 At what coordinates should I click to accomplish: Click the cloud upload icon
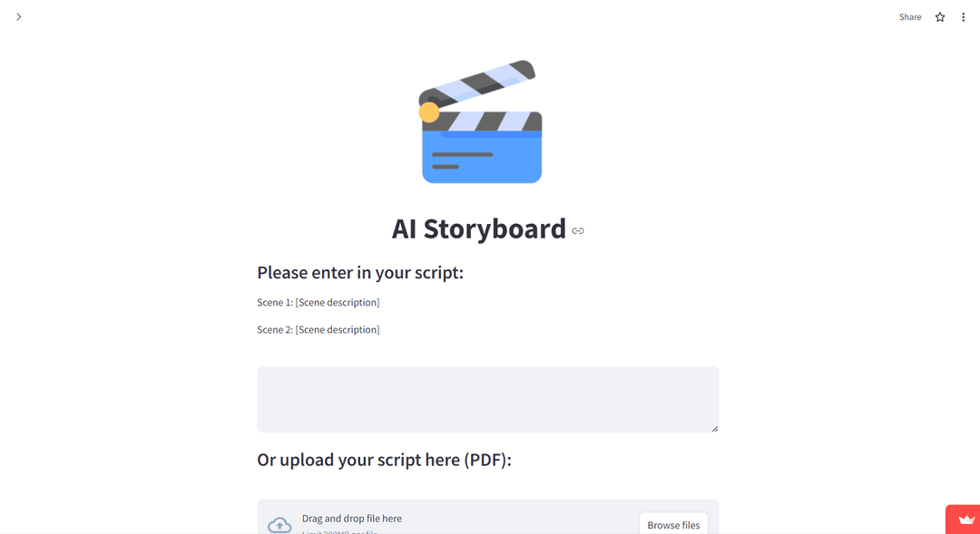[x=279, y=525]
